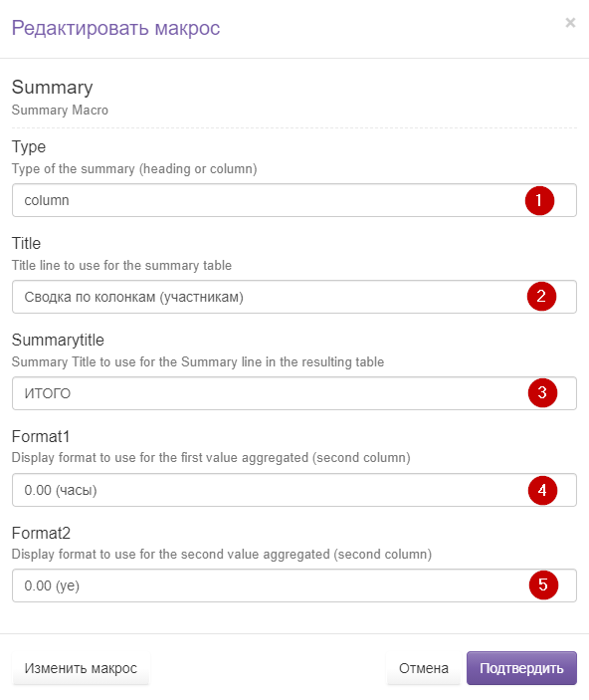Image resolution: width=589 pixels, height=700 pixels.
Task: Confirm with the 'Подтвердить' button
Action: [x=521, y=668]
